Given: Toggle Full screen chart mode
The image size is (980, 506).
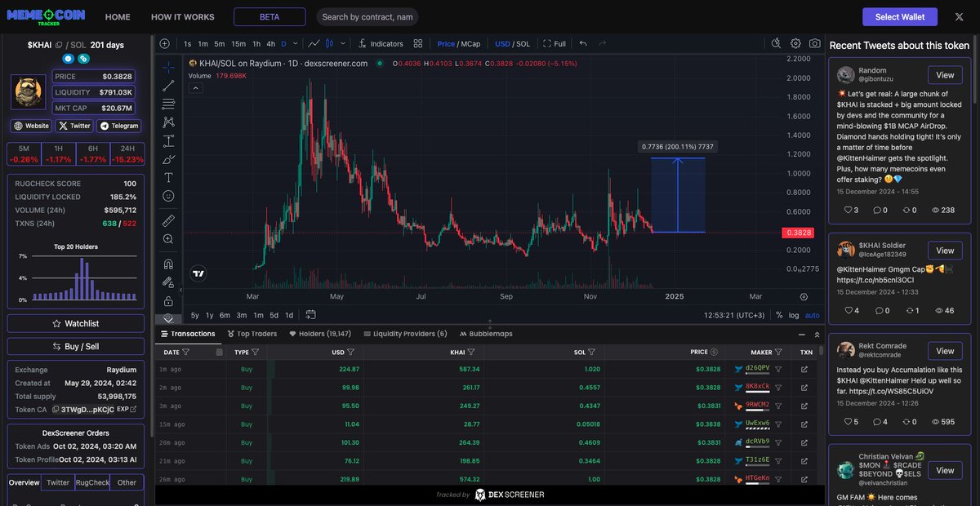Looking at the screenshot, I should [x=555, y=44].
